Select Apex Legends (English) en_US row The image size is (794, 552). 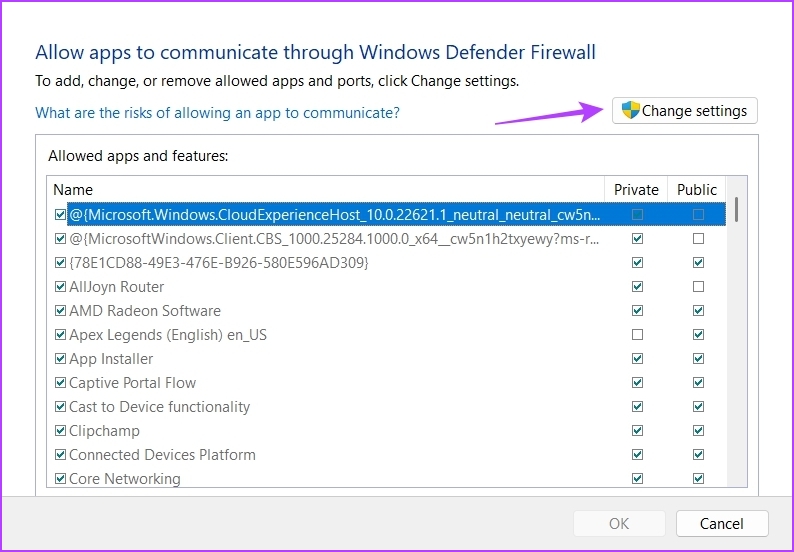(x=168, y=335)
